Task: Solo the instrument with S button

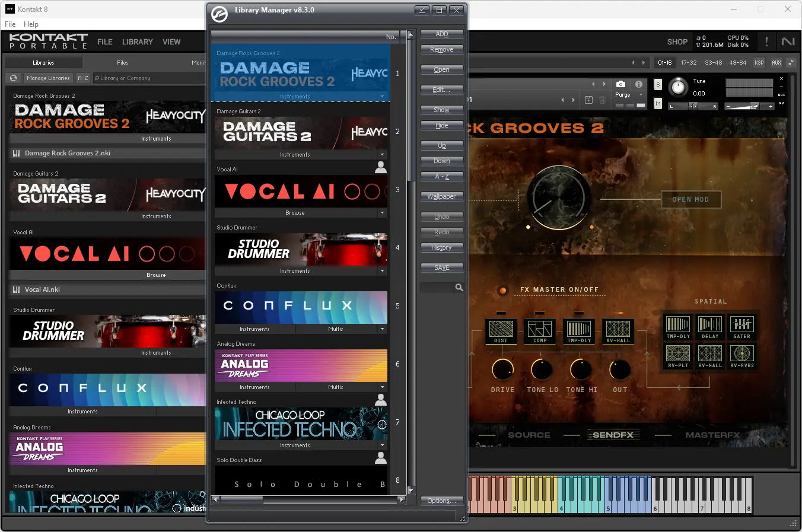Action: point(658,85)
